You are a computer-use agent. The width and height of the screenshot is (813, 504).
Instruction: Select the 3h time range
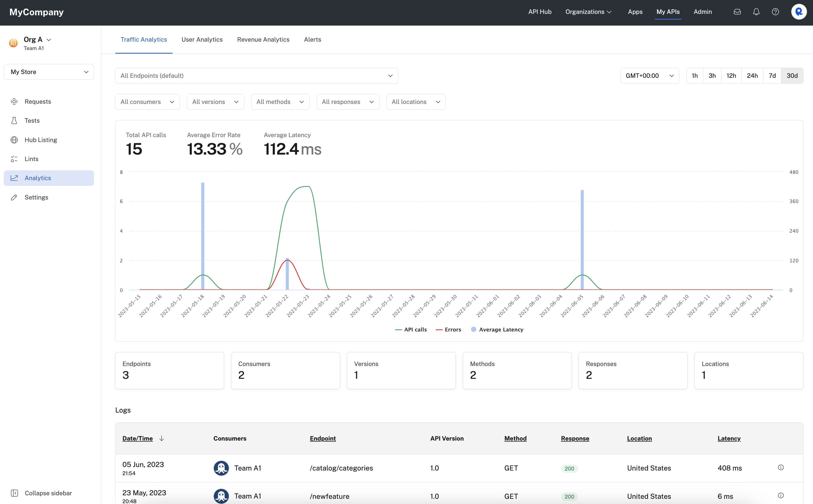(x=712, y=76)
